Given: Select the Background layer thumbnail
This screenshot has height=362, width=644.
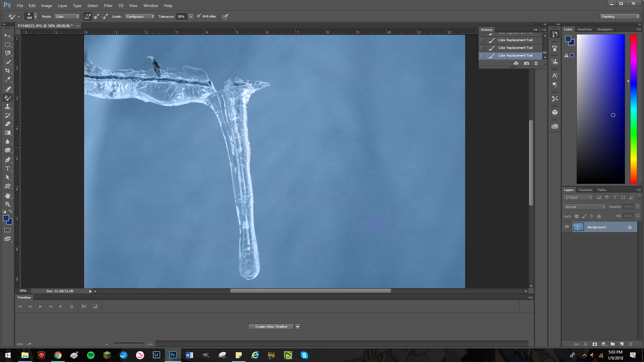Looking at the screenshot, I should tap(578, 227).
